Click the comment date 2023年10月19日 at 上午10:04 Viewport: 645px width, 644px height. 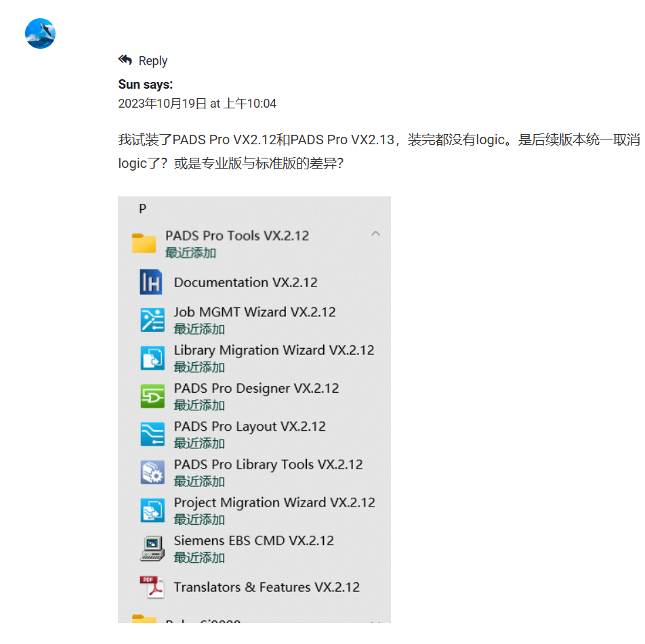(x=197, y=103)
